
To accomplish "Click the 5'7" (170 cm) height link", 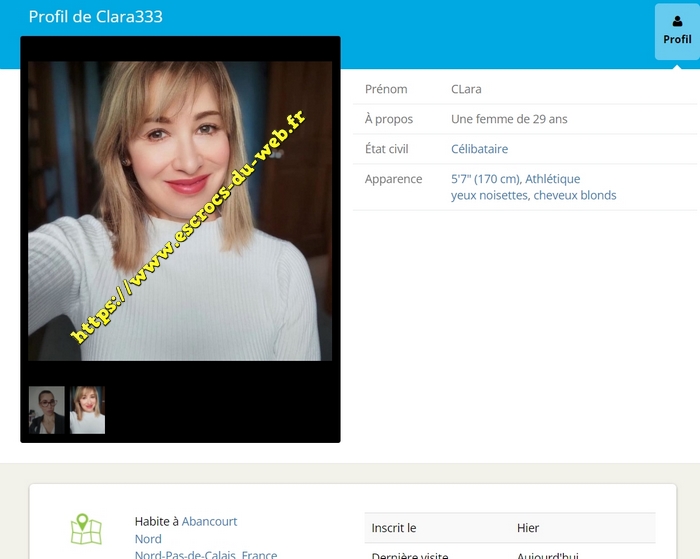I will click(485, 179).
